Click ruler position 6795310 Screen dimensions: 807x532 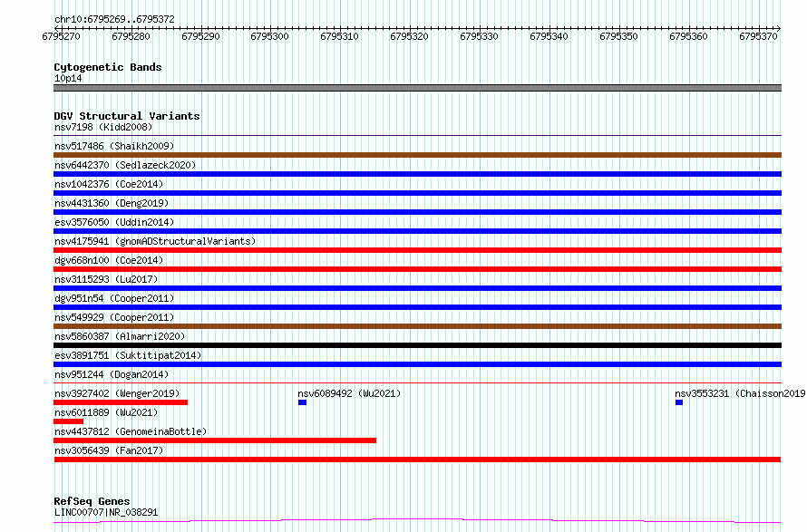pos(340,36)
